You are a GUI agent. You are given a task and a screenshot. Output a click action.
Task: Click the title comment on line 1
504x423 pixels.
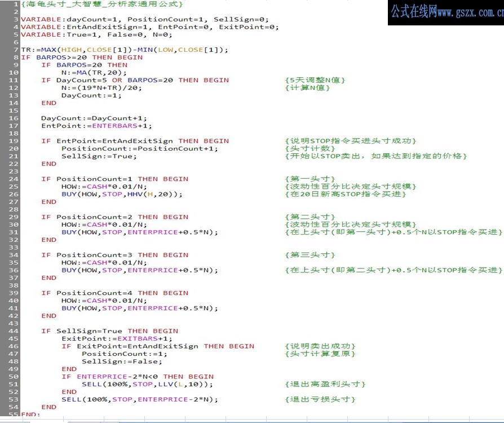coord(102,4)
